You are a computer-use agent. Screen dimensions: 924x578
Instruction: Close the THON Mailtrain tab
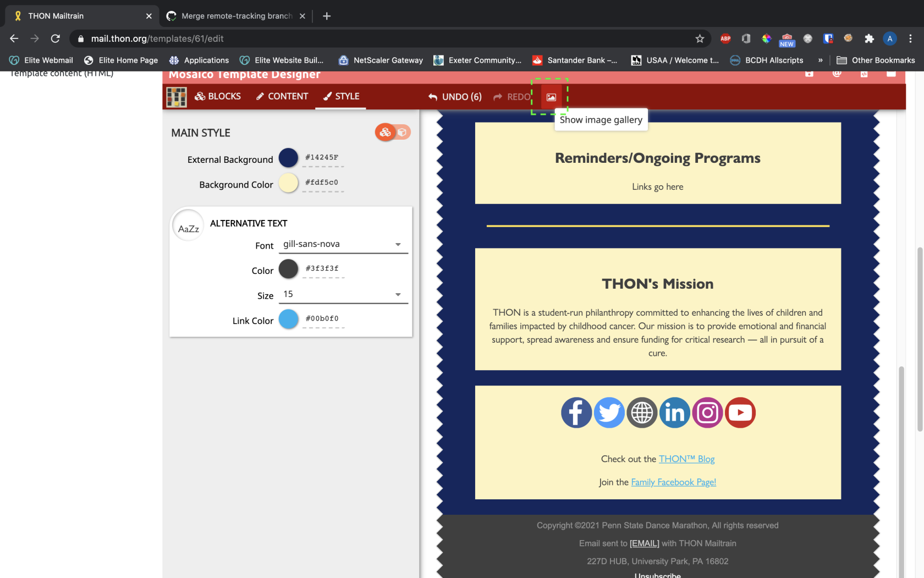point(148,16)
